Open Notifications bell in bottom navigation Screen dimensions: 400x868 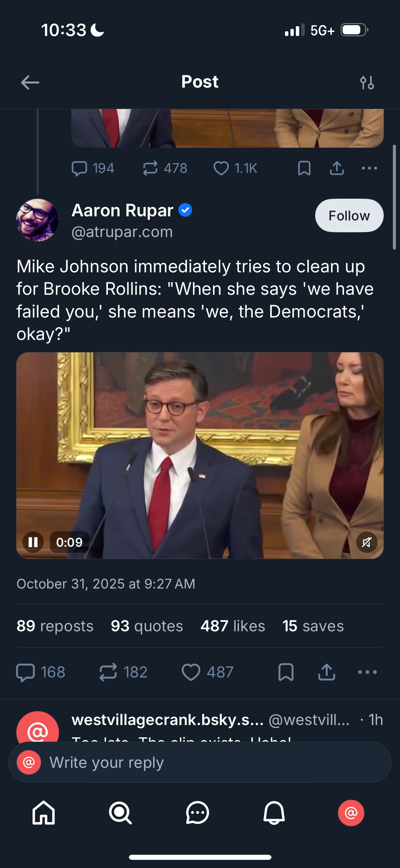pyautogui.click(x=274, y=813)
